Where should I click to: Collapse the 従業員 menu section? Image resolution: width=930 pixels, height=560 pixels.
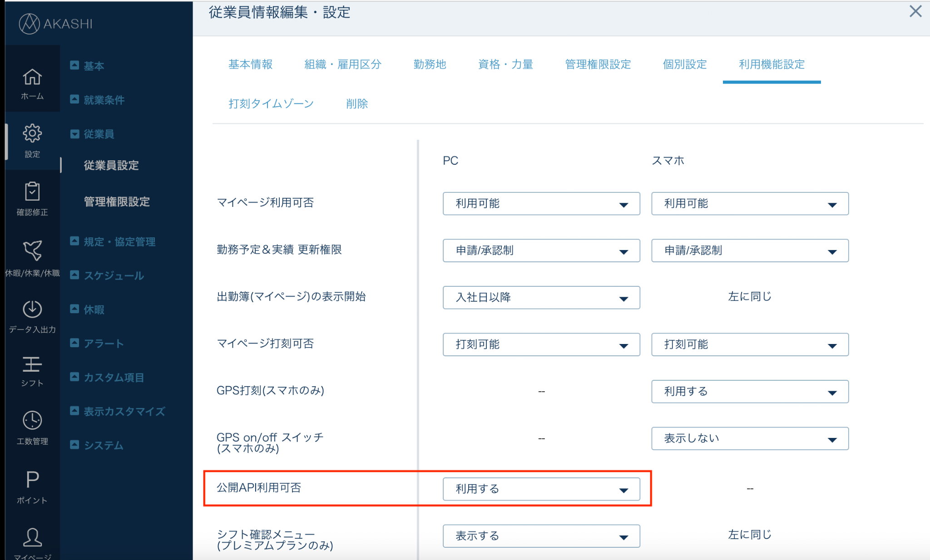click(x=92, y=134)
